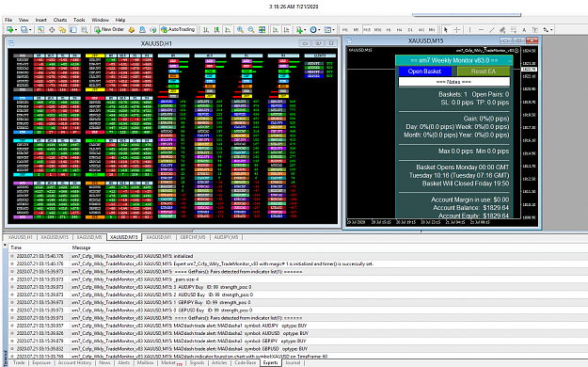
Task: Expand the Indicators list dropdown arrow
Action: (x=305, y=30)
